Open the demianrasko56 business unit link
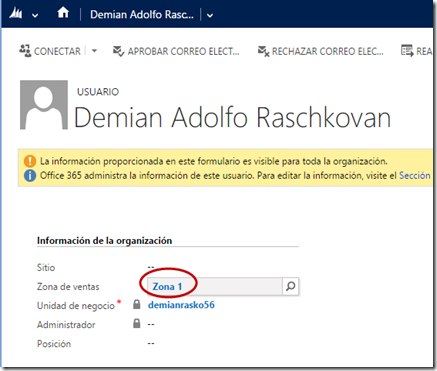Viewport: 437px width, 371px height. (x=181, y=305)
